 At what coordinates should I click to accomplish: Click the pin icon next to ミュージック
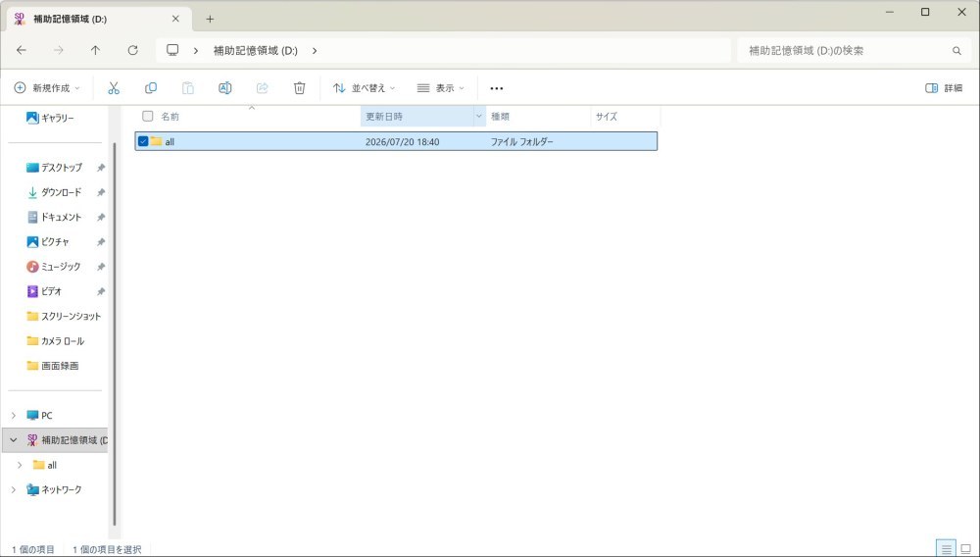pyautogui.click(x=101, y=267)
